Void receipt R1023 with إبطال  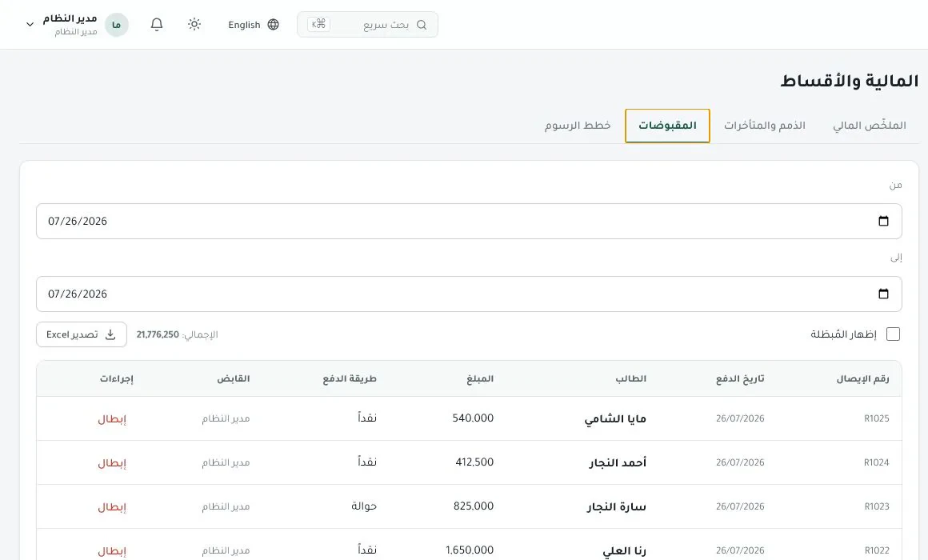coord(112,507)
